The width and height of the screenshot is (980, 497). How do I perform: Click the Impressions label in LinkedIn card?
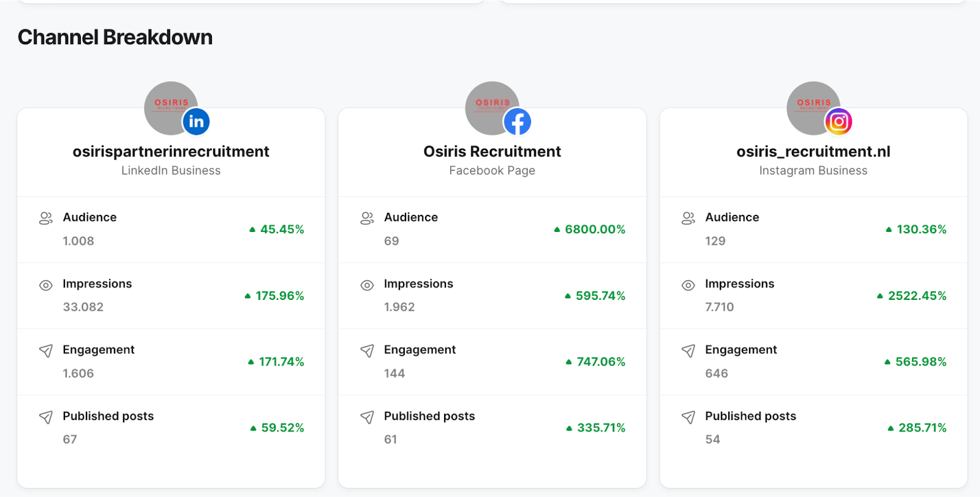[97, 284]
